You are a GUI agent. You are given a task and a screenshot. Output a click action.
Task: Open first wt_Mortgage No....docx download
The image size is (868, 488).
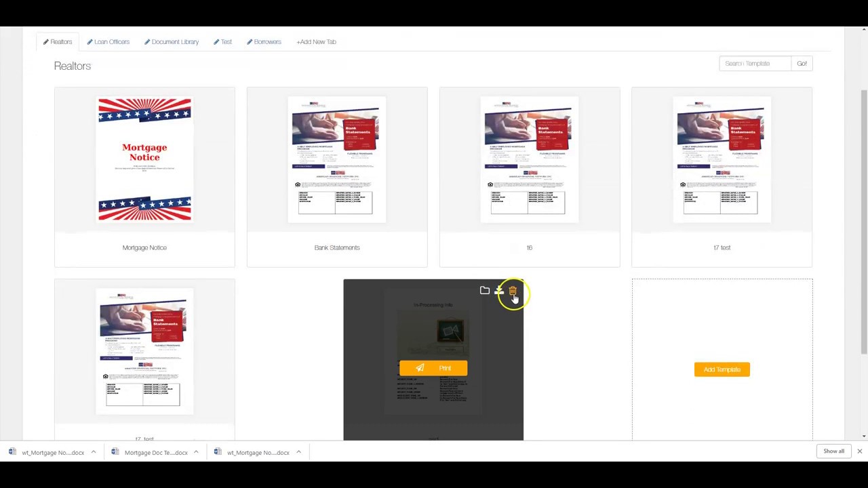point(53,453)
